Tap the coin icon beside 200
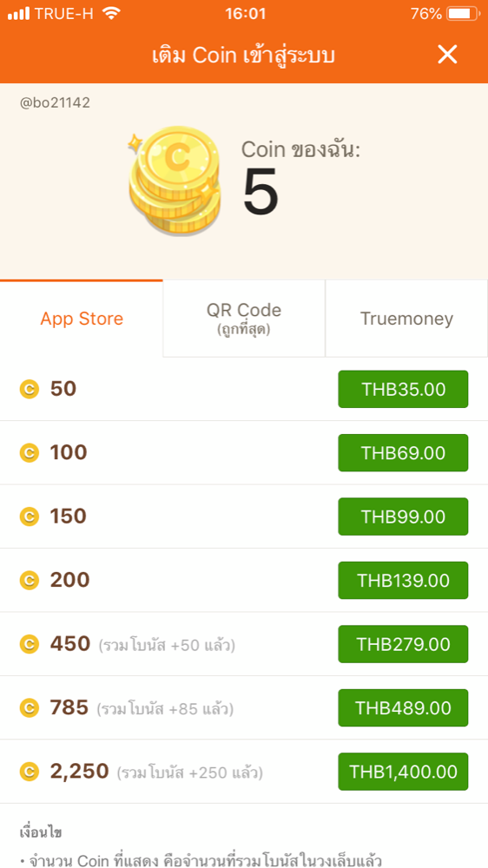488x868 pixels. (x=30, y=581)
